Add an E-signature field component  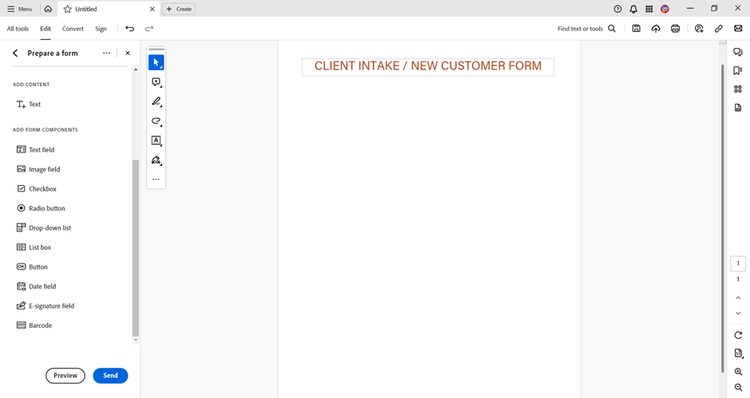click(45, 306)
